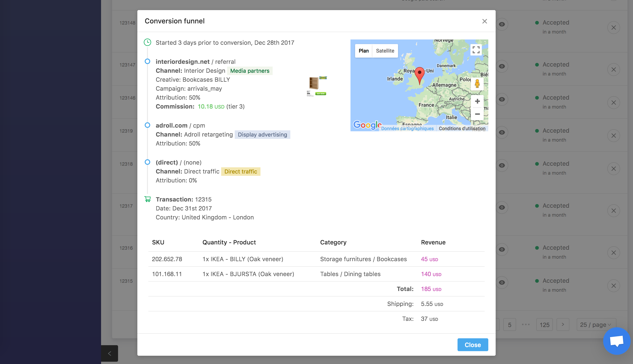Screen dimensions: 633x364
Task: Click the map fullscreen toggle icon
Action: [x=476, y=50]
